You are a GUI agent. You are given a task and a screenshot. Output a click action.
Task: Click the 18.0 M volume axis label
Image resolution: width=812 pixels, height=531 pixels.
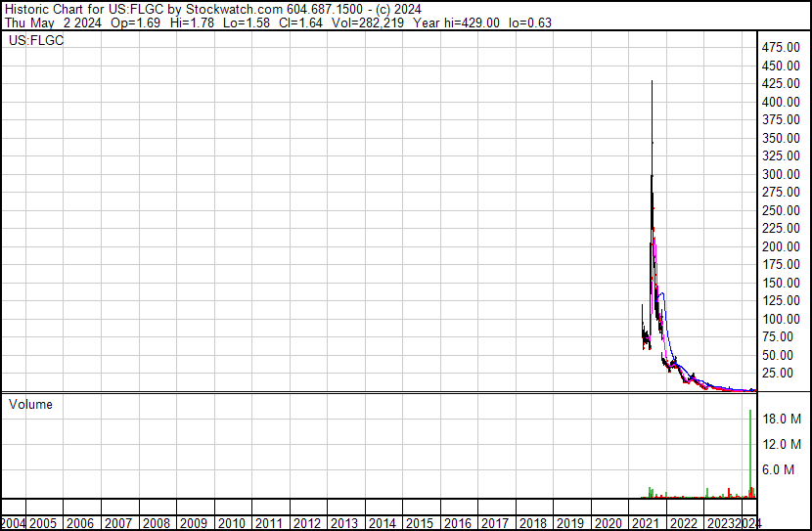click(783, 419)
